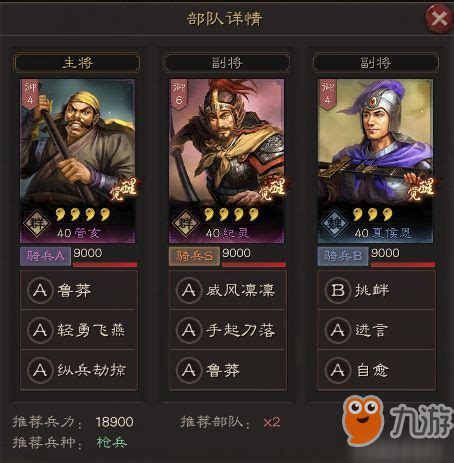The image size is (454, 463).
Task: Close the 部队详情 dialog
Action: tap(439, 18)
